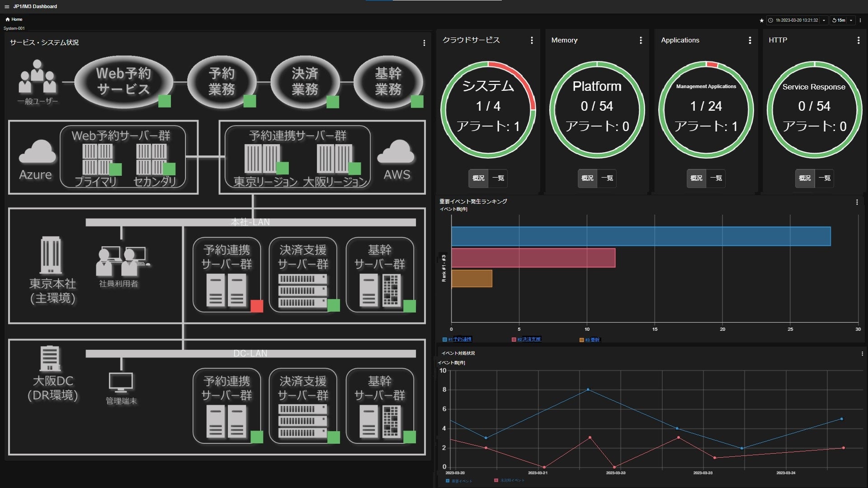
Task: Click the 未対処イベント legend entry
Action: pos(512,480)
